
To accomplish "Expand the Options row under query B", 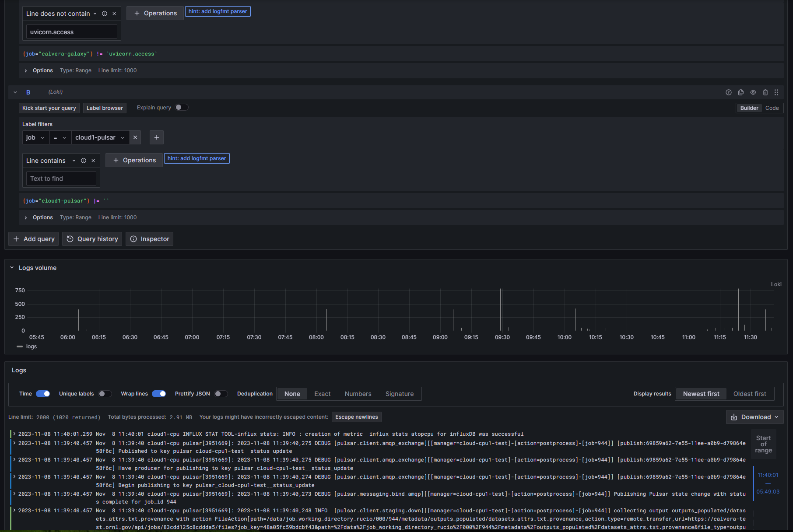I will 26,217.
